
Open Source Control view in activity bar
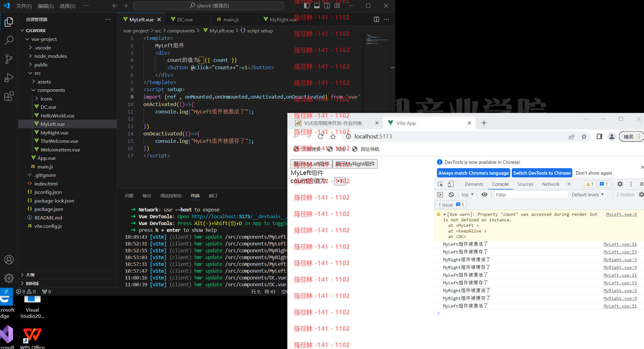click(9, 59)
